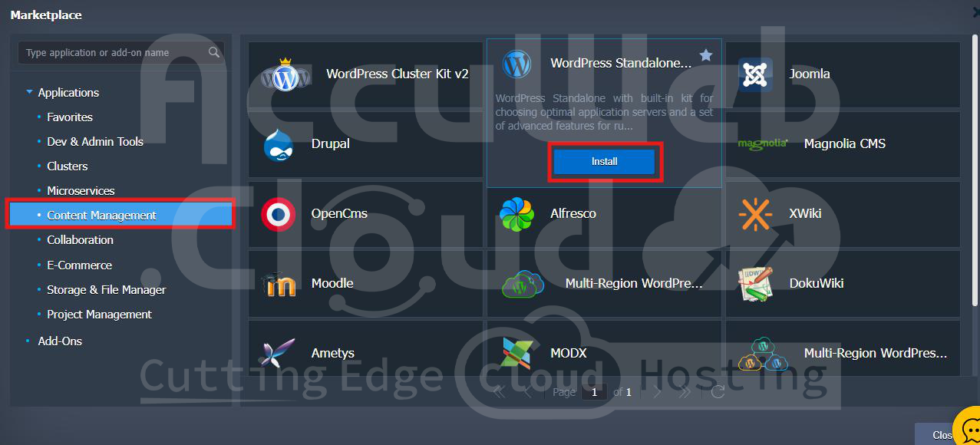Screen dimensions: 980x445
Task: Select the Clusters category
Action: coord(68,166)
